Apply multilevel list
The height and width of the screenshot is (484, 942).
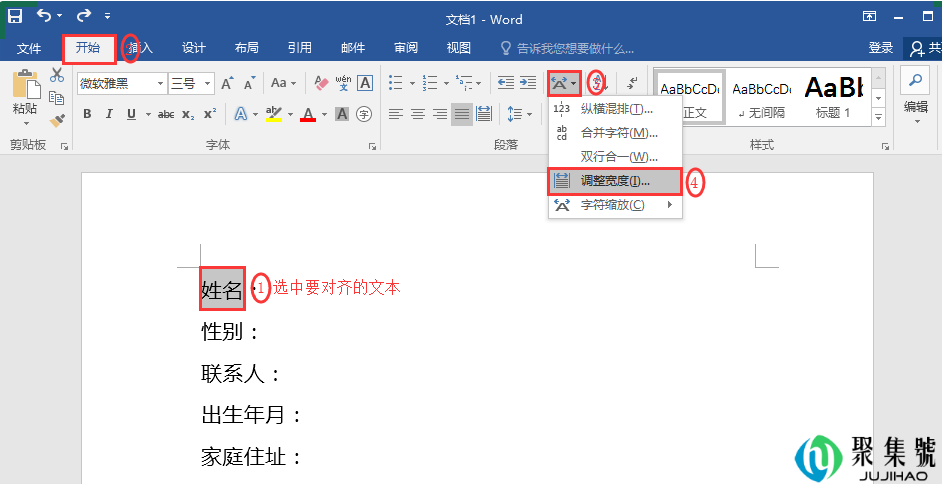click(464, 83)
